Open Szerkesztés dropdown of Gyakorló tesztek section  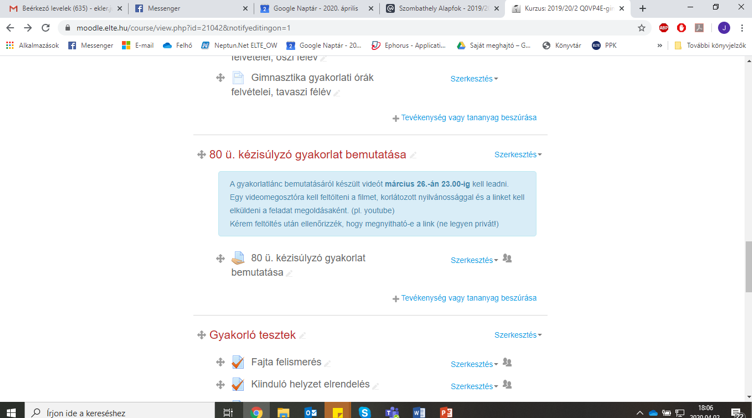pos(518,335)
